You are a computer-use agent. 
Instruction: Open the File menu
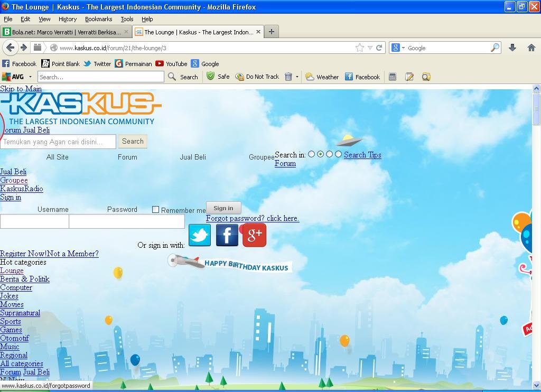click(8, 19)
